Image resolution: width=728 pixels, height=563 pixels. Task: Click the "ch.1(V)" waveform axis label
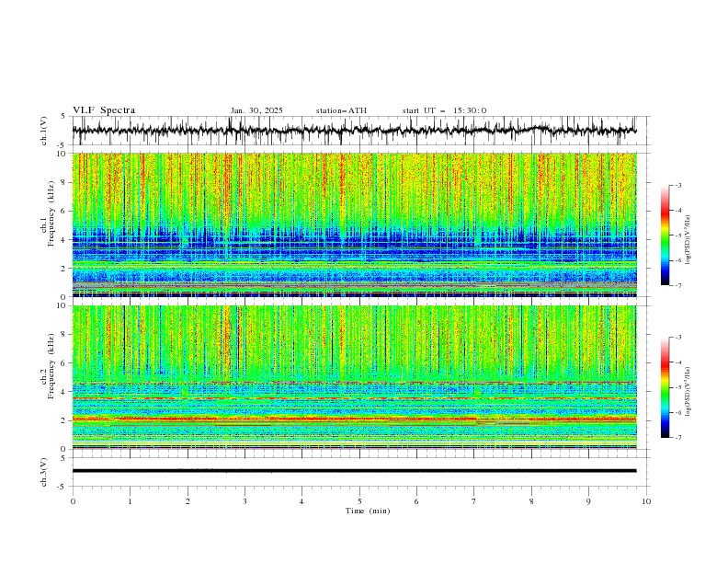tap(44, 131)
